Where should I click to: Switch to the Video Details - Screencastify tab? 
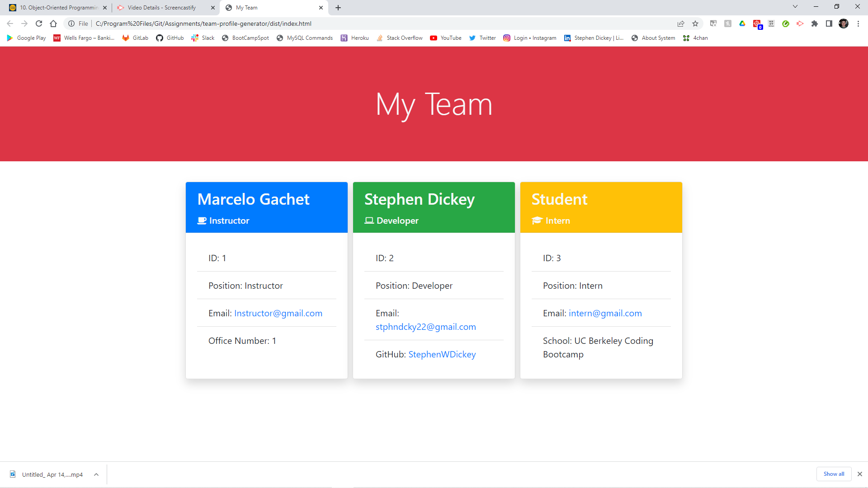(x=161, y=8)
